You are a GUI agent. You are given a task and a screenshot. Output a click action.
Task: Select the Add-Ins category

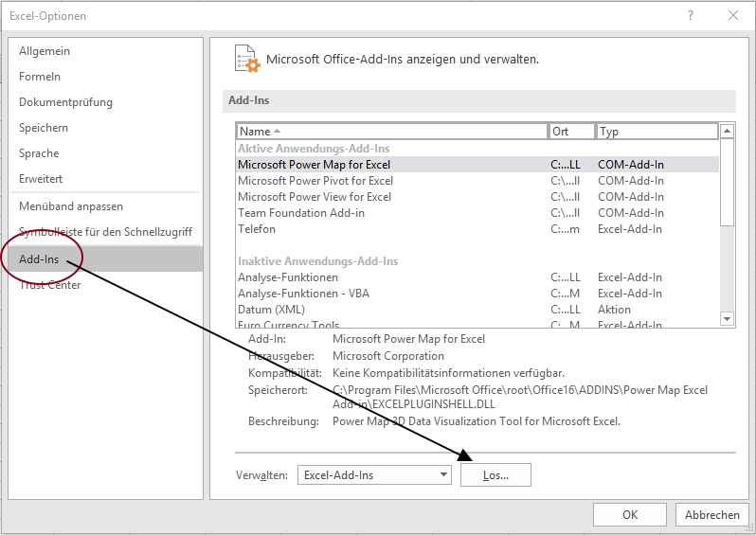(x=105, y=259)
